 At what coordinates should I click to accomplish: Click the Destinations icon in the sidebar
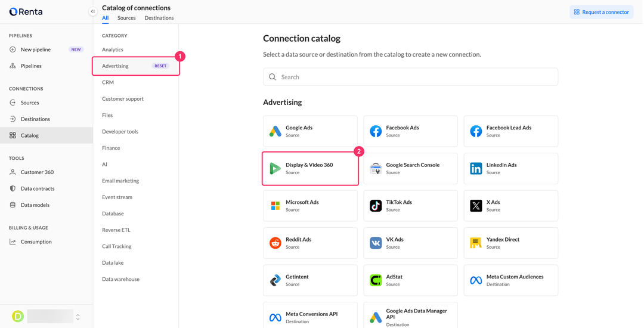13,119
